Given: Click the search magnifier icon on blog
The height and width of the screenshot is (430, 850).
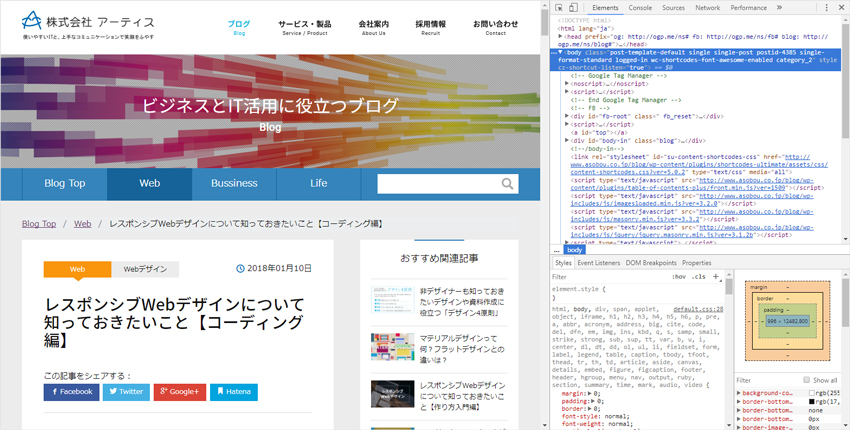Looking at the screenshot, I should click(x=507, y=184).
